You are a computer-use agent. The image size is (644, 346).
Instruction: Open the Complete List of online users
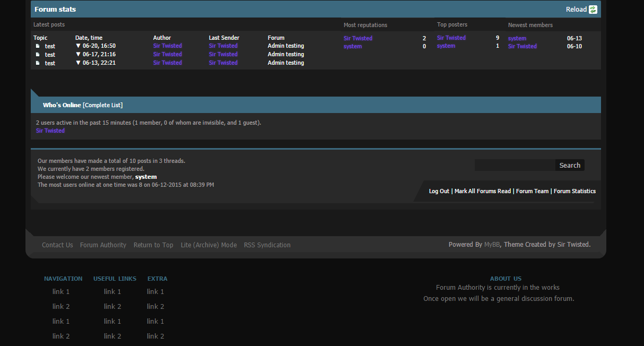coord(103,105)
